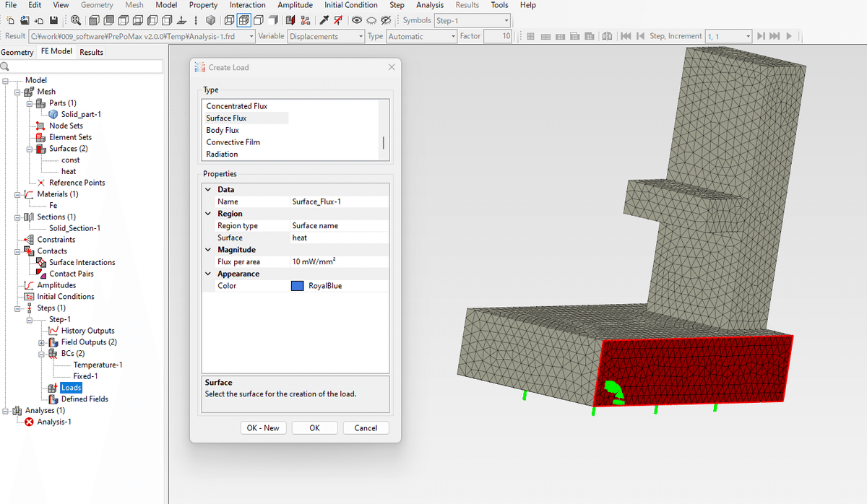Open the Interaction menu
Viewport: 867px width, 504px height.
[x=247, y=5]
